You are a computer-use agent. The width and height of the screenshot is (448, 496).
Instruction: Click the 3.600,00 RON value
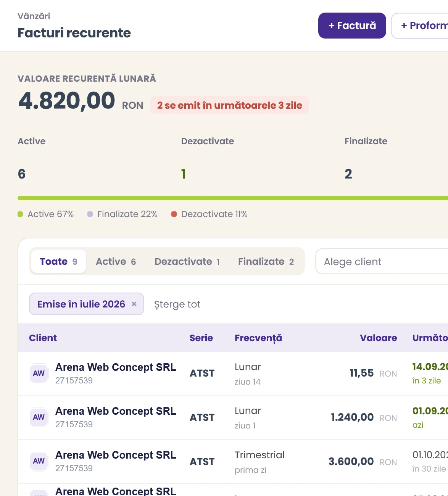[x=363, y=461]
